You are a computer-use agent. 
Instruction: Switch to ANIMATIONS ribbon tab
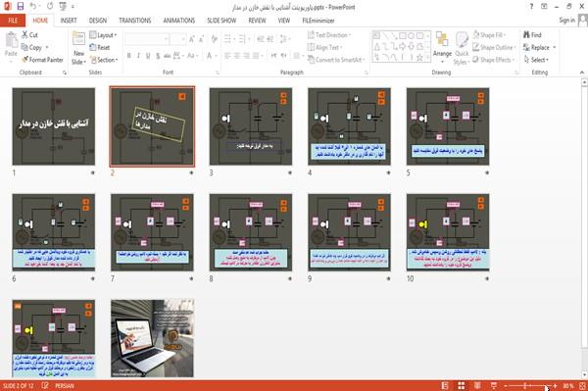(x=179, y=21)
